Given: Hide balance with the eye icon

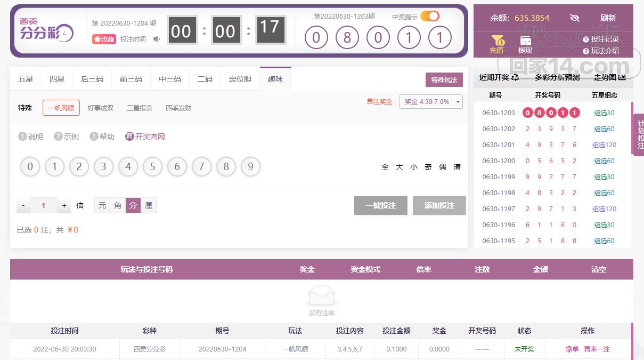Looking at the screenshot, I should 574,18.
